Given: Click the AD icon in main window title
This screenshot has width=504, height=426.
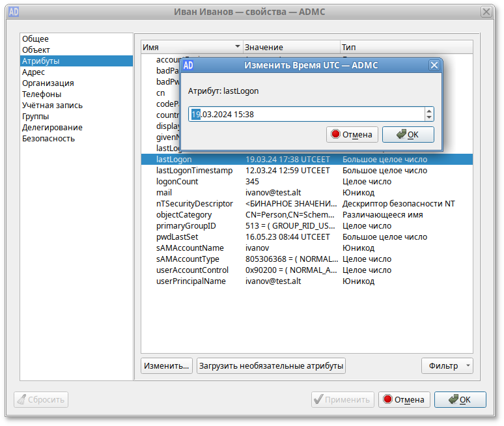Looking at the screenshot, I should [x=13, y=12].
